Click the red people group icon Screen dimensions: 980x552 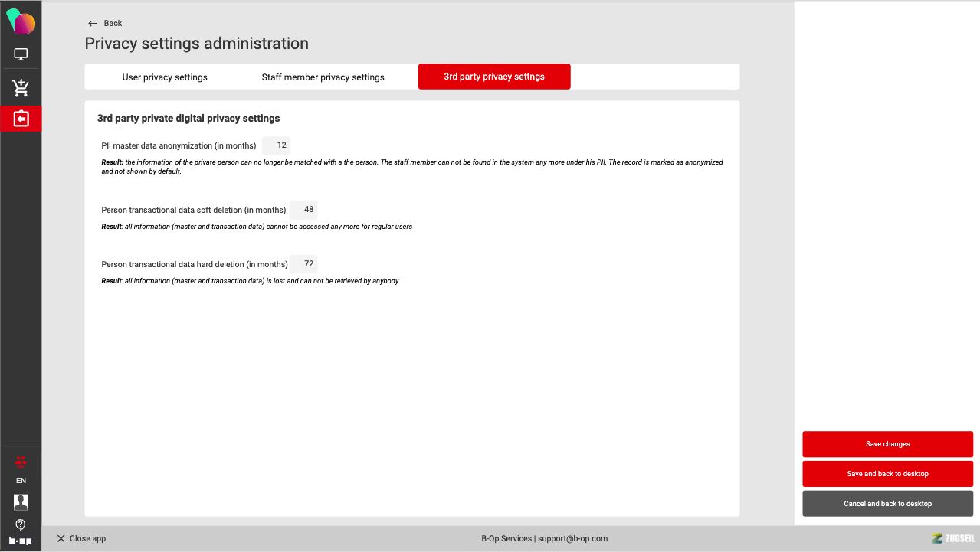pos(21,461)
